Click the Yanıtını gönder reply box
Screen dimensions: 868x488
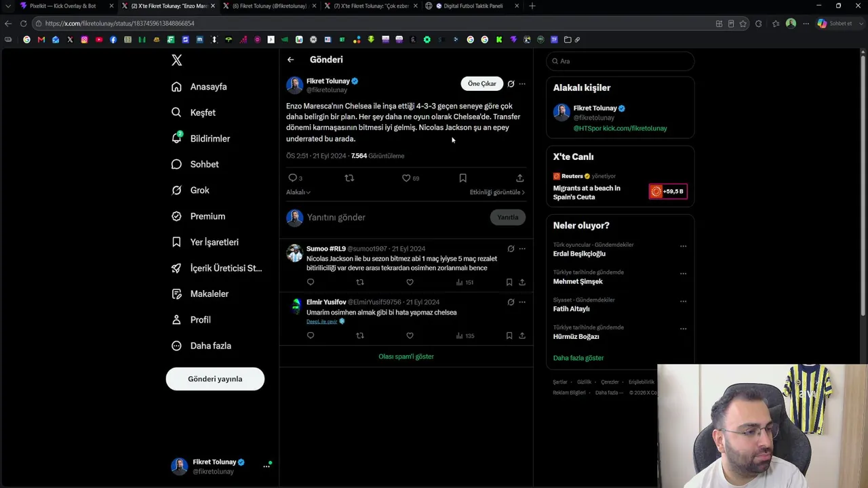396,218
